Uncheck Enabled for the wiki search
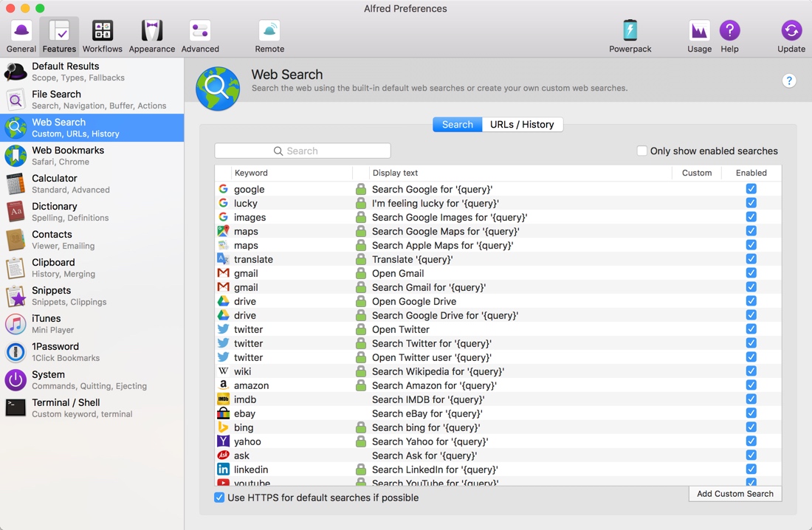 (751, 371)
